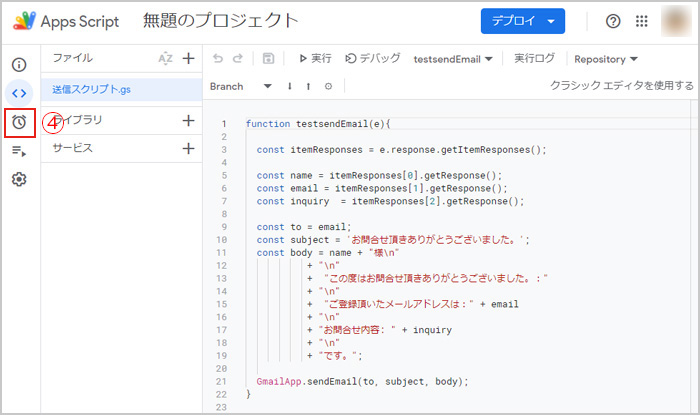This screenshot has height=415, width=700.
Task: Add a service with plus icon
Action: point(189,148)
